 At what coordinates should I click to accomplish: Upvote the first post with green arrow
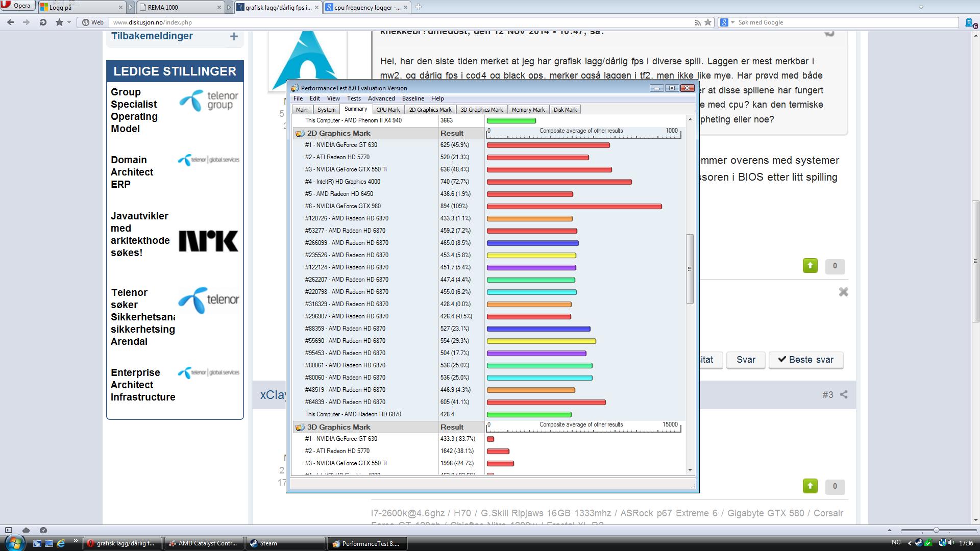(x=810, y=266)
